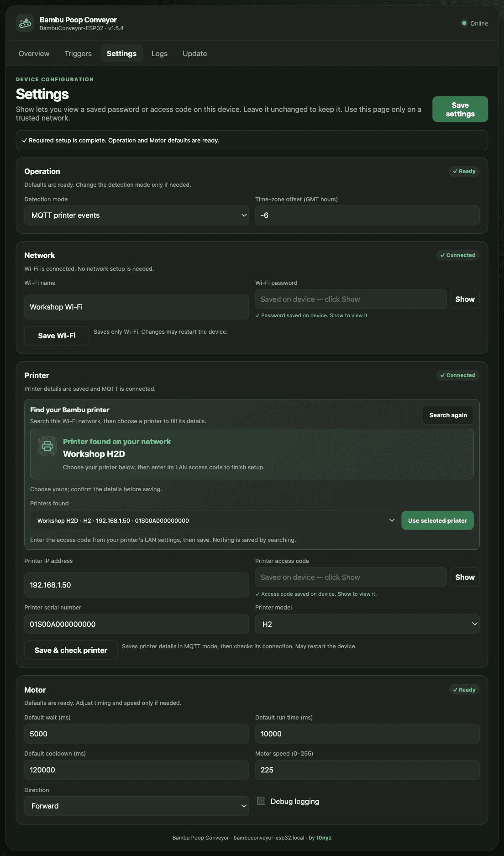
Task: Click Use selected printer button
Action: point(437,520)
